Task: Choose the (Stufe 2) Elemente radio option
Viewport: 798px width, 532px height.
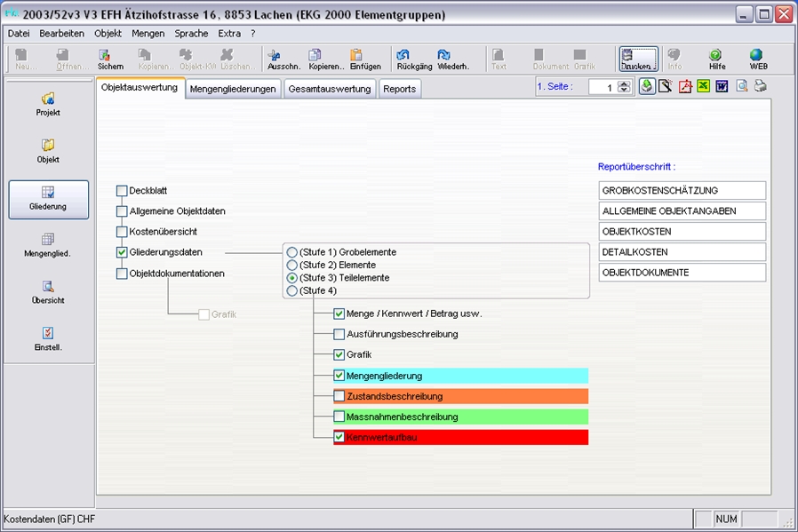Action: pos(292,265)
